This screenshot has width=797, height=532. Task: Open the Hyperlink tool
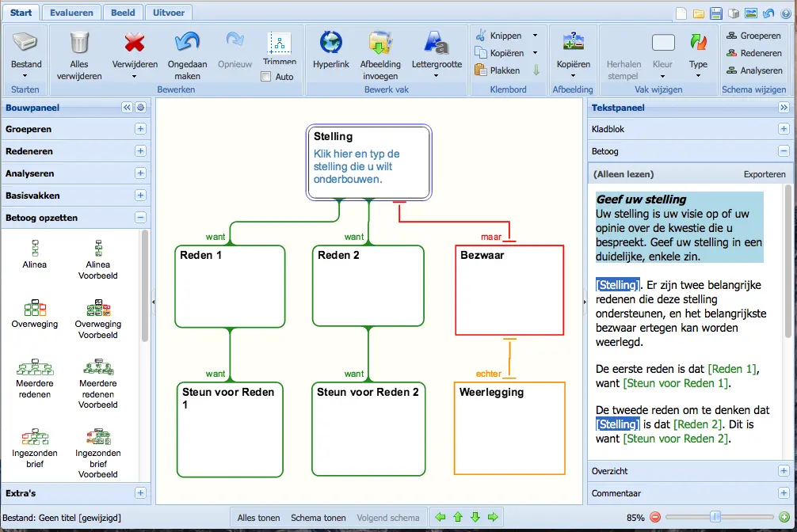click(330, 43)
